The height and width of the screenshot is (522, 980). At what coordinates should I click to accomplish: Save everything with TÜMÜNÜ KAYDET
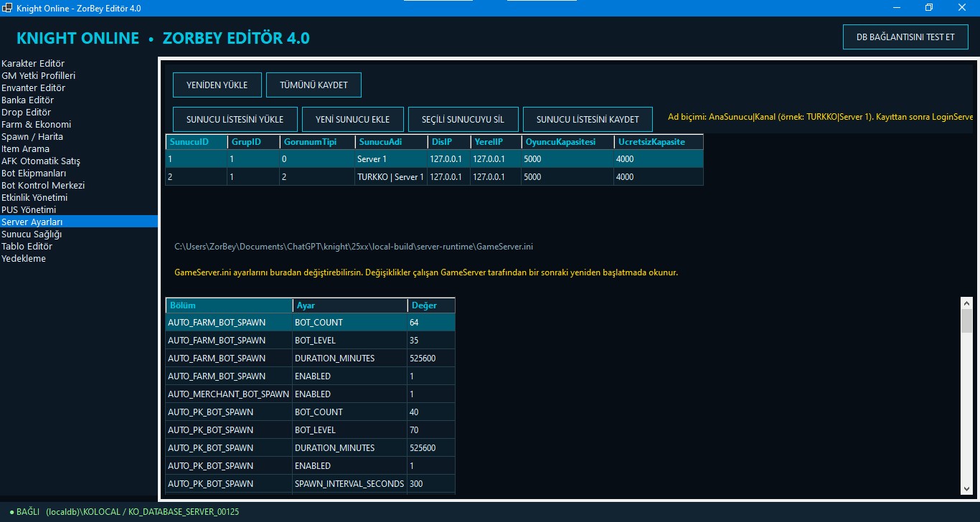coord(314,85)
